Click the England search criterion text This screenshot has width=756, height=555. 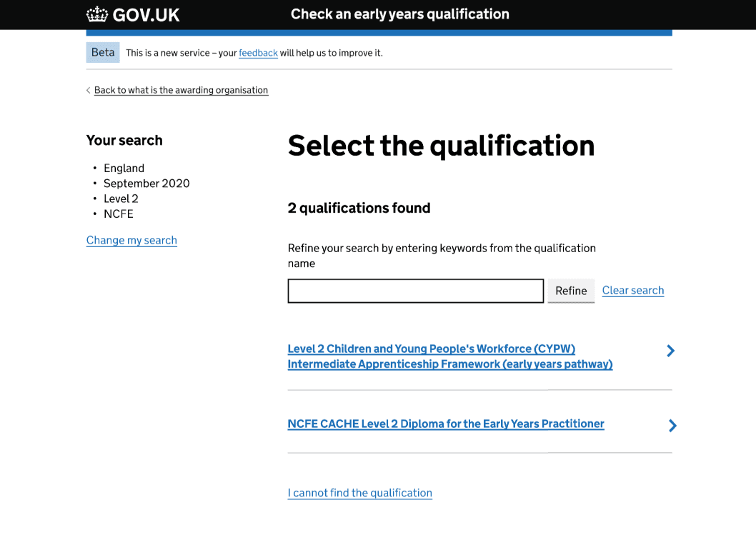coord(124,168)
